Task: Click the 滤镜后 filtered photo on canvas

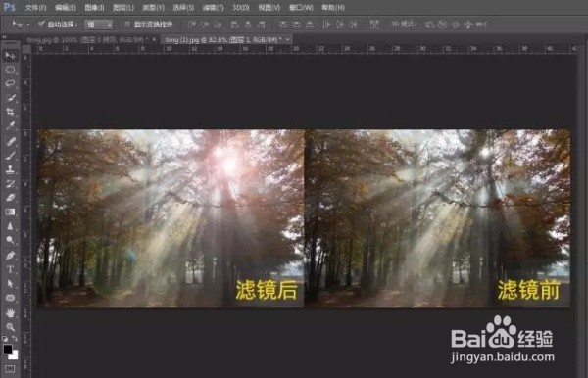Action: [171, 218]
